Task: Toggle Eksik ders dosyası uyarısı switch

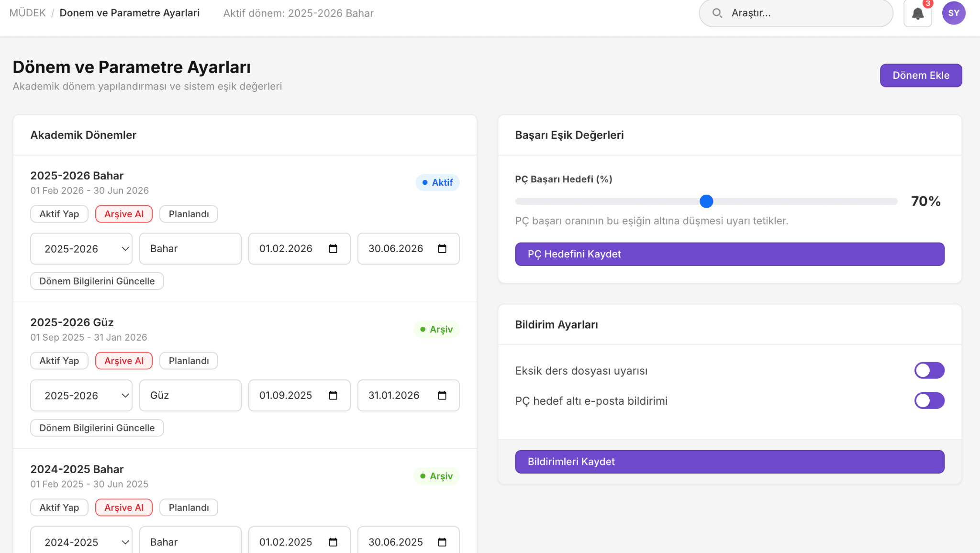Action: 929,370
